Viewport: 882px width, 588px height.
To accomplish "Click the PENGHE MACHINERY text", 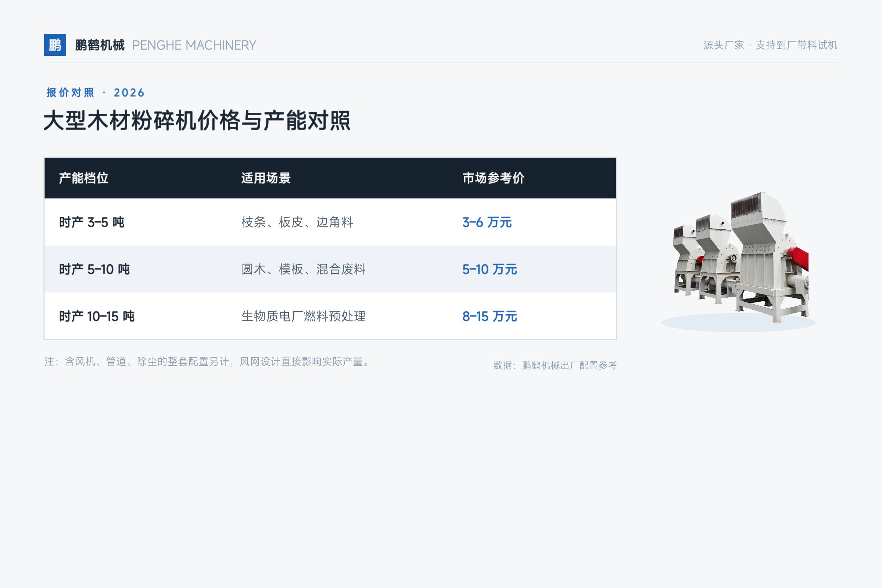I will [x=194, y=45].
